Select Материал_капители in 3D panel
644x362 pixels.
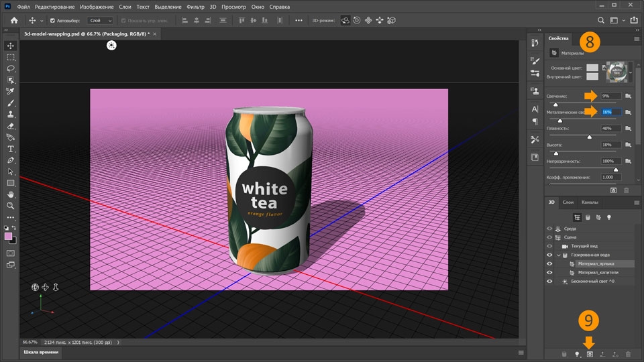pyautogui.click(x=598, y=273)
